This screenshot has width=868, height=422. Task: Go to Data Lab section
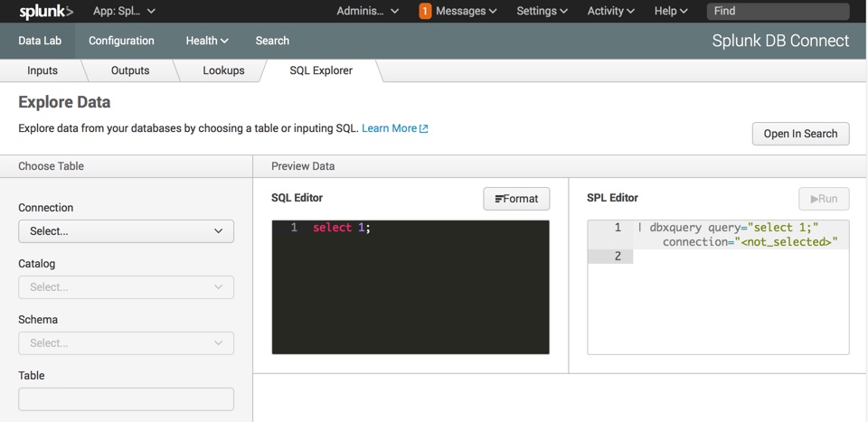click(x=39, y=41)
